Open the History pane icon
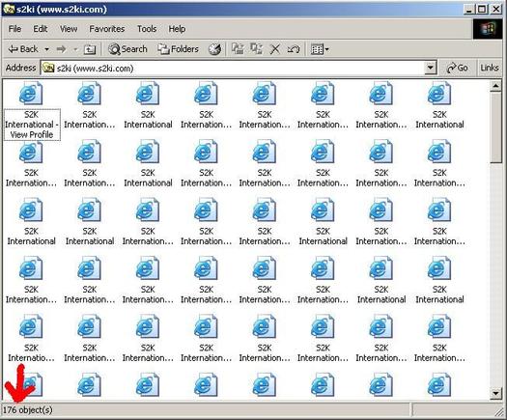The width and height of the screenshot is (507, 420). pyautogui.click(x=214, y=49)
